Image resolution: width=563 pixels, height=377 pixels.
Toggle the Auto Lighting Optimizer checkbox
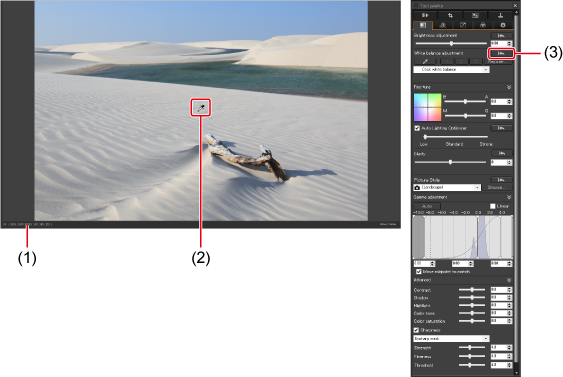[417, 128]
